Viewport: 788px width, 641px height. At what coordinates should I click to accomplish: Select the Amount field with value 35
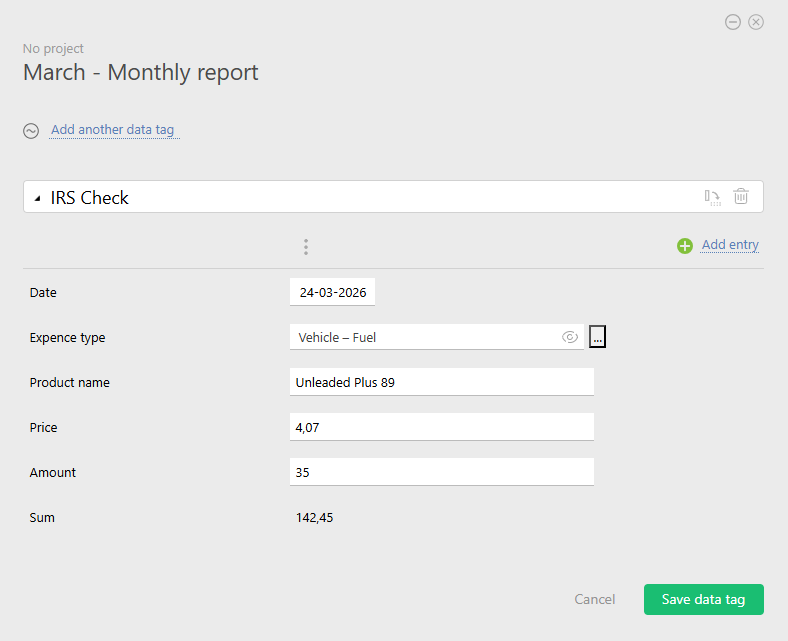[441, 472]
